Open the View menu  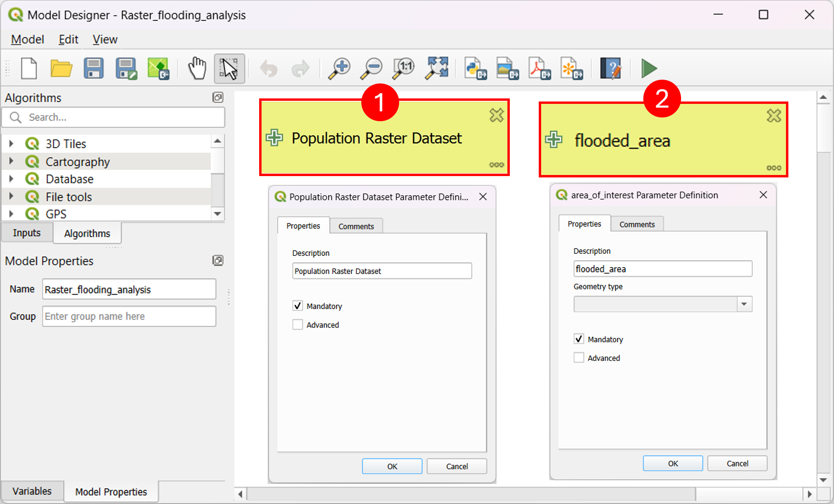coord(105,40)
